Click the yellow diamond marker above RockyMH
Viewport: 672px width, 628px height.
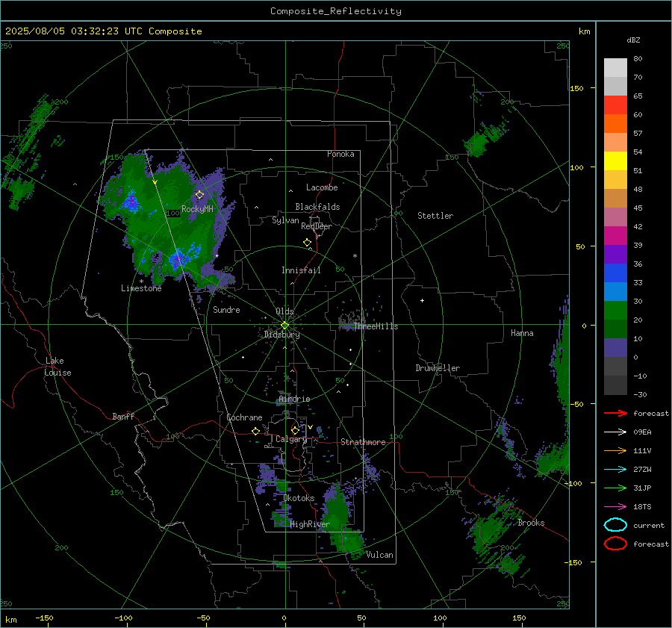pyautogui.click(x=199, y=195)
